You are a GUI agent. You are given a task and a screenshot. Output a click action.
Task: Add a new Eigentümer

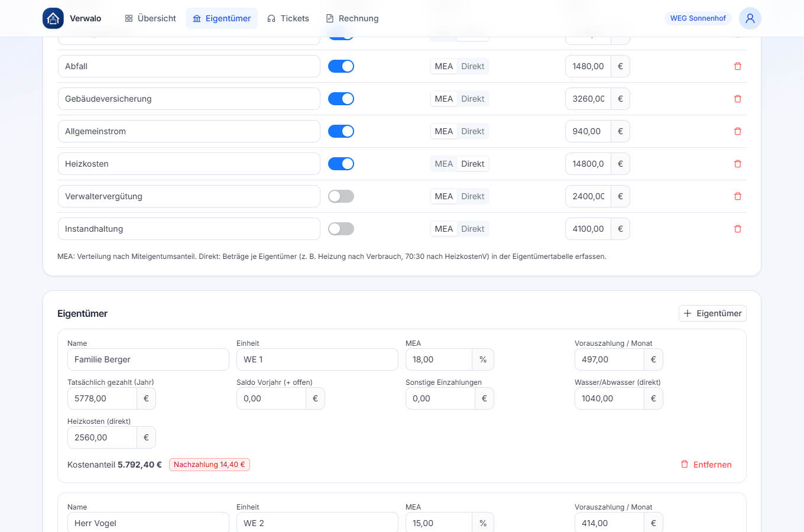[x=712, y=313]
